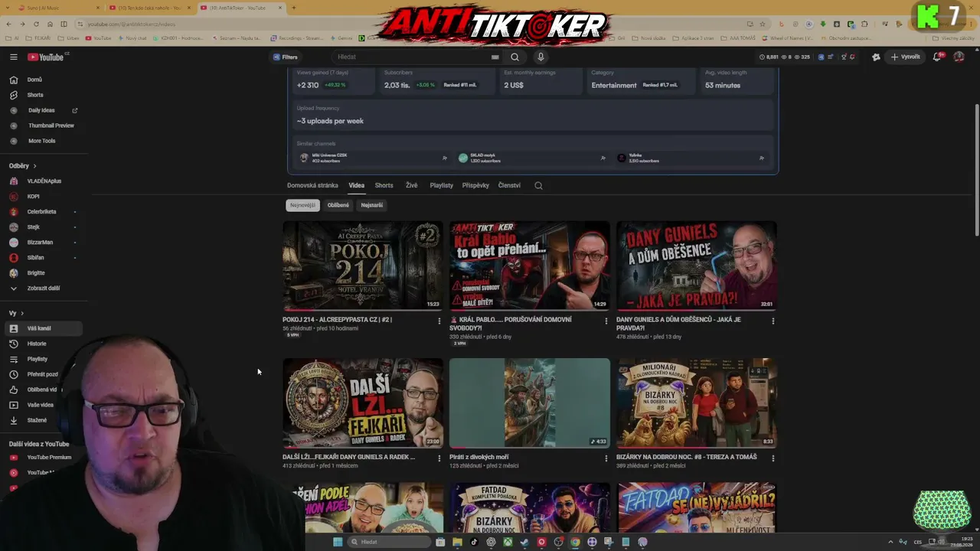Select the Nejstarší sort chip
This screenshot has width=980, height=551.
point(372,205)
